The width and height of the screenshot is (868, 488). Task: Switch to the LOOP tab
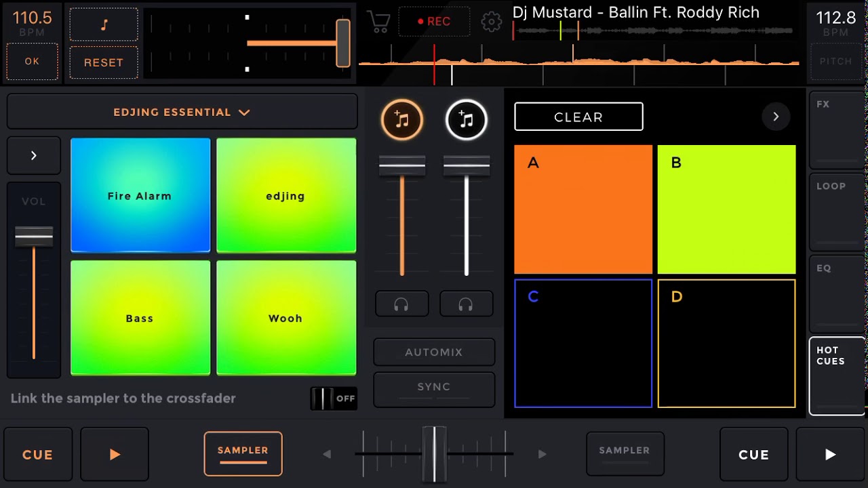[x=837, y=211]
